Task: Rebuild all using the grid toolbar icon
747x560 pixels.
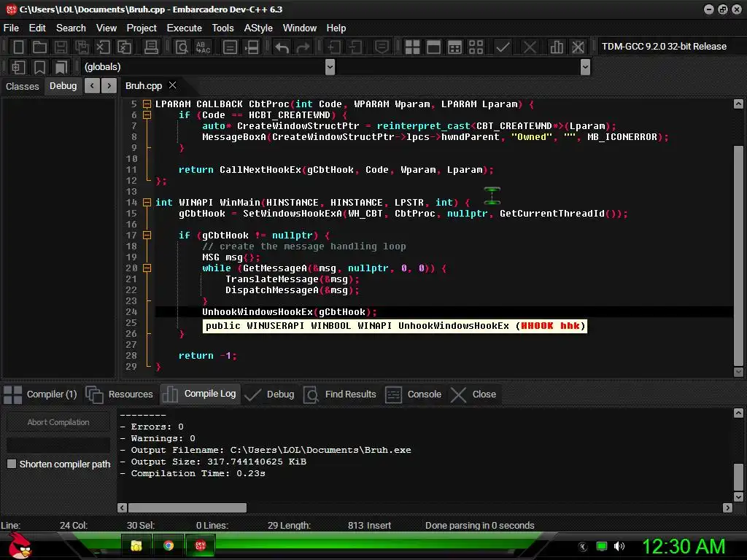Action: [x=476, y=47]
